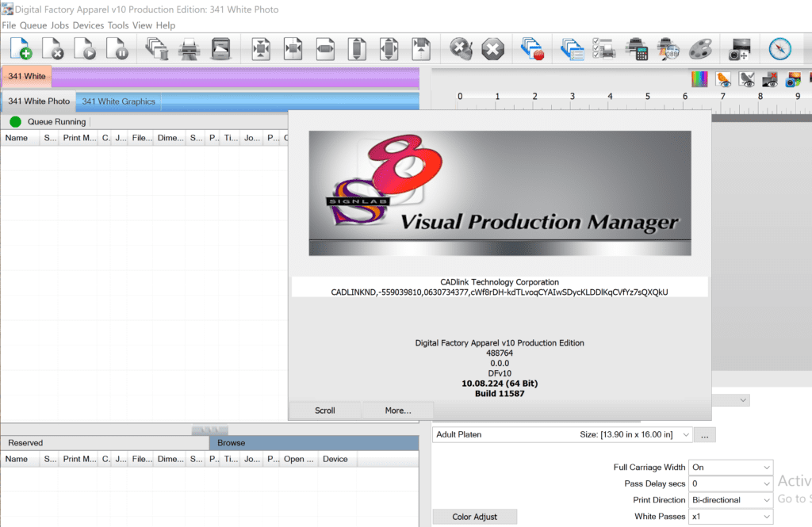The image size is (812, 527).
Task: Click the Color Adjust button
Action: (x=474, y=517)
